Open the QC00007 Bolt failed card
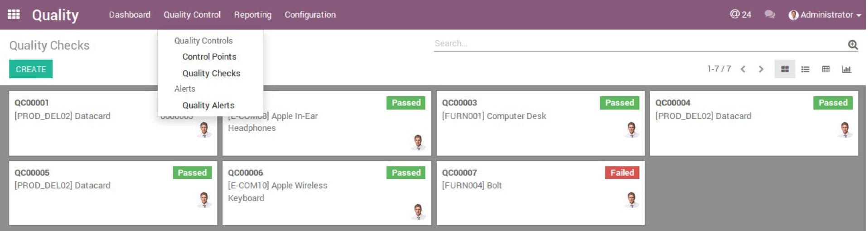This screenshot has width=868, height=231. point(540,193)
